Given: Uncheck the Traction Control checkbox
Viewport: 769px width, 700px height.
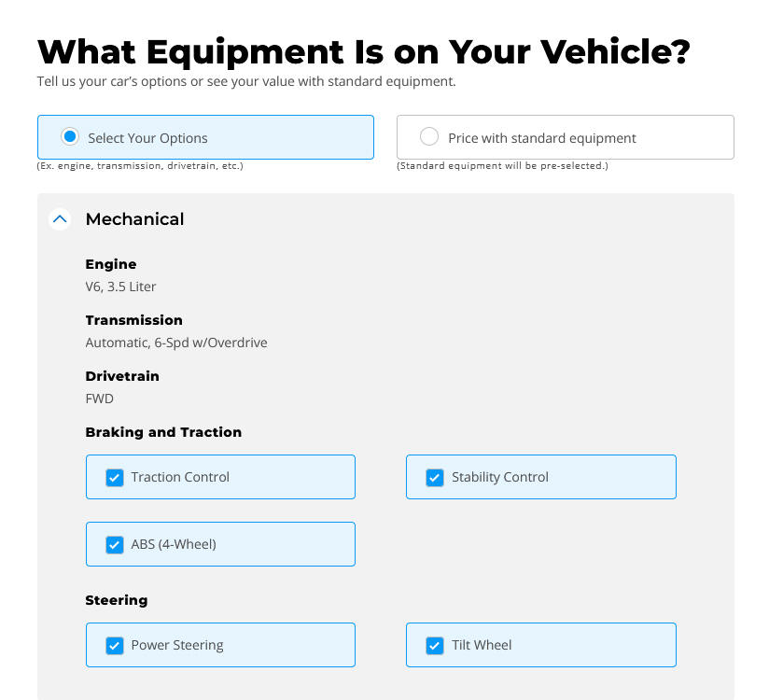Looking at the screenshot, I should pyautogui.click(x=115, y=477).
